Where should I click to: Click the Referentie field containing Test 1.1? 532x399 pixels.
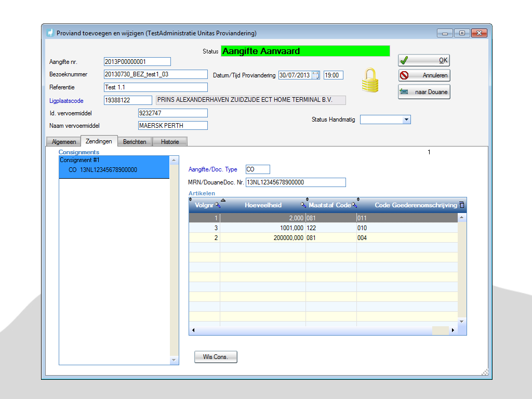tap(156, 87)
